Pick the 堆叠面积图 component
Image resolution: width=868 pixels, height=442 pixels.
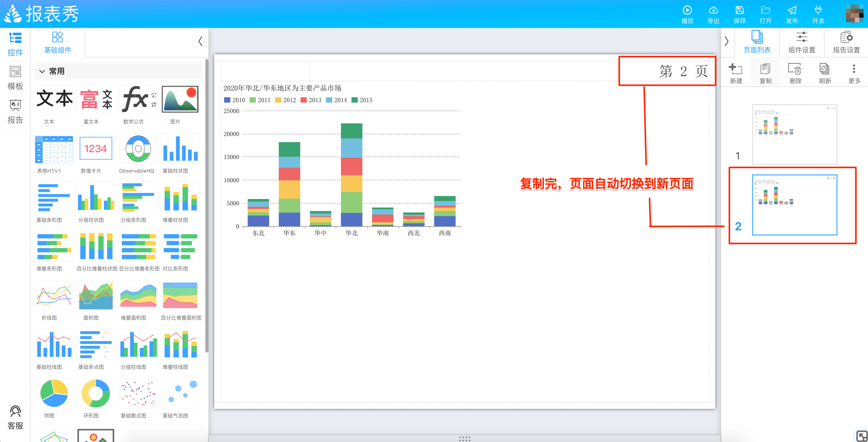tap(138, 296)
